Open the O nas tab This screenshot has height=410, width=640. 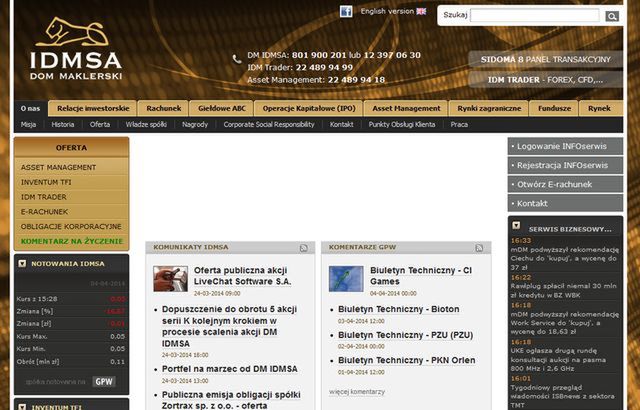(31, 109)
